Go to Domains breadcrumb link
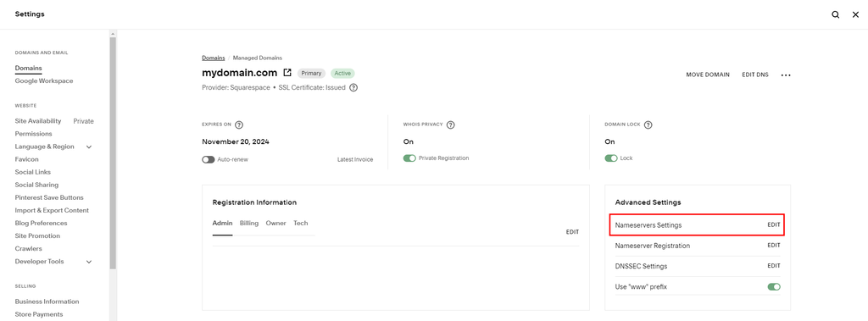 213,58
